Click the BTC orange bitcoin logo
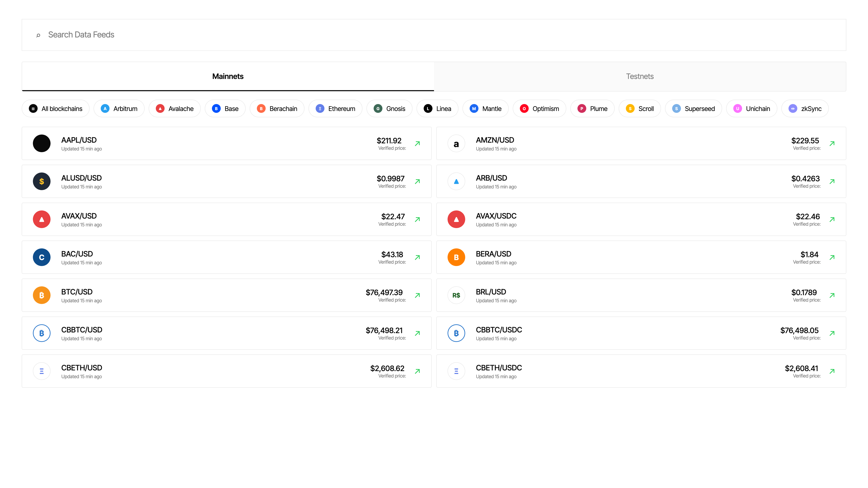The image size is (868, 488). point(42,295)
